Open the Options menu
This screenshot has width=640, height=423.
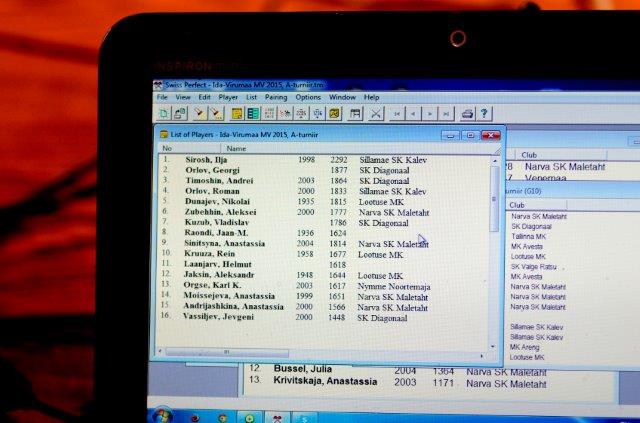[x=308, y=98]
